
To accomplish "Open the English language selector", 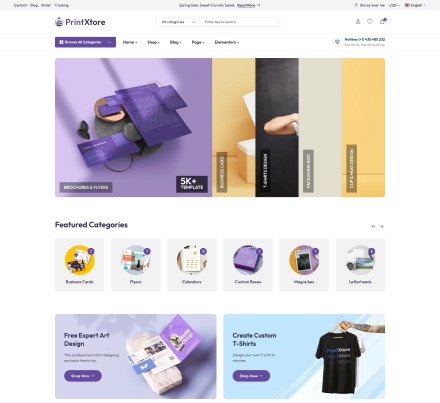I will coord(415,5).
